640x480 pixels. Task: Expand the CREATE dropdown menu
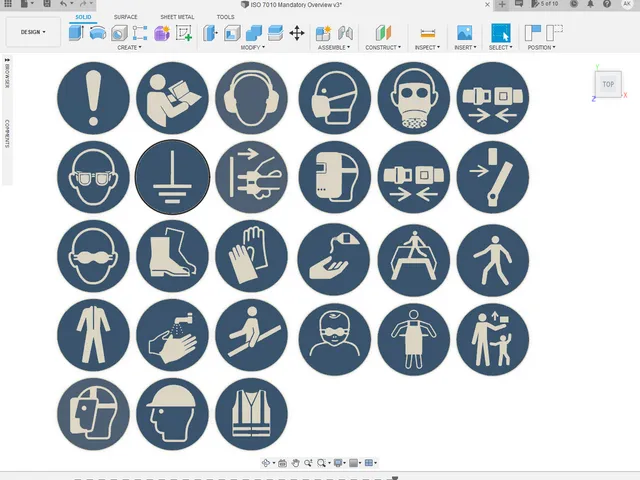click(x=129, y=47)
